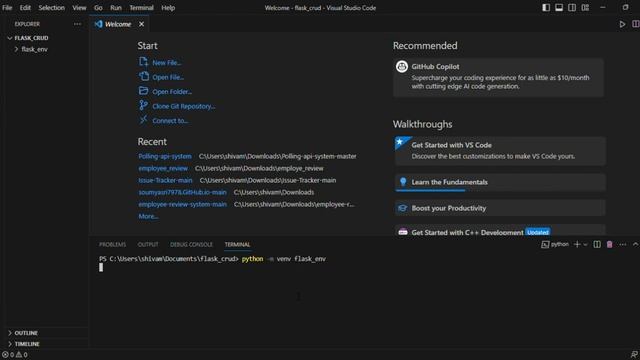This screenshot has width=640, height=360.
Task: Maximize panel with up chevron
Action: 635,244
